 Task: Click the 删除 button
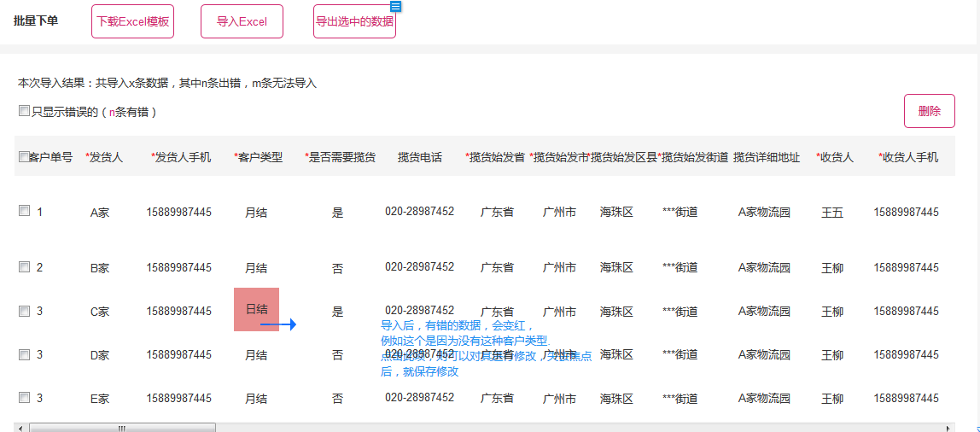pos(929,111)
